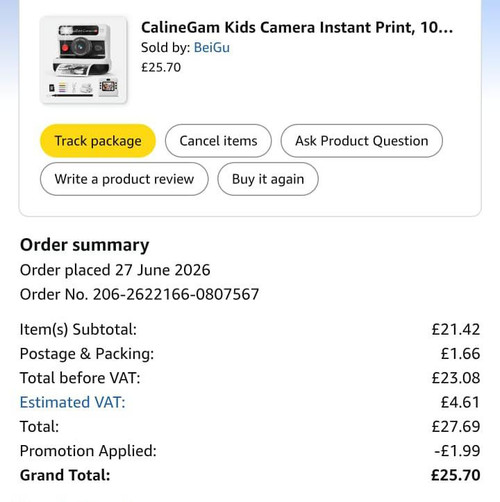Select the Total before VAT £23.08 value
500x502 pixels.
(x=456, y=378)
